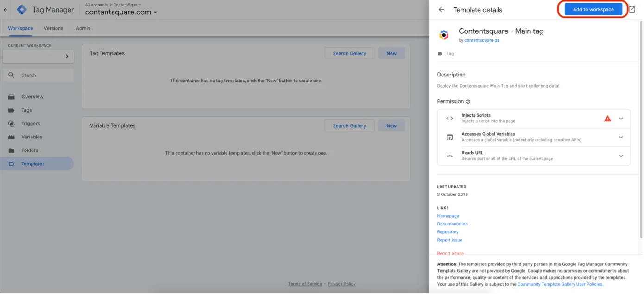Open the Documentation link
The height and width of the screenshot is (294, 644).
tap(452, 224)
